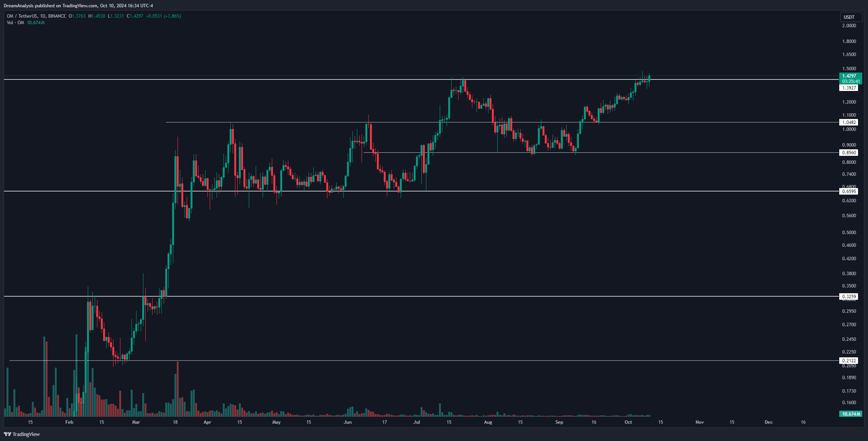868x441 pixels.
Task: Click the Oct label on time axis
Action: click(x=628, y=422)
